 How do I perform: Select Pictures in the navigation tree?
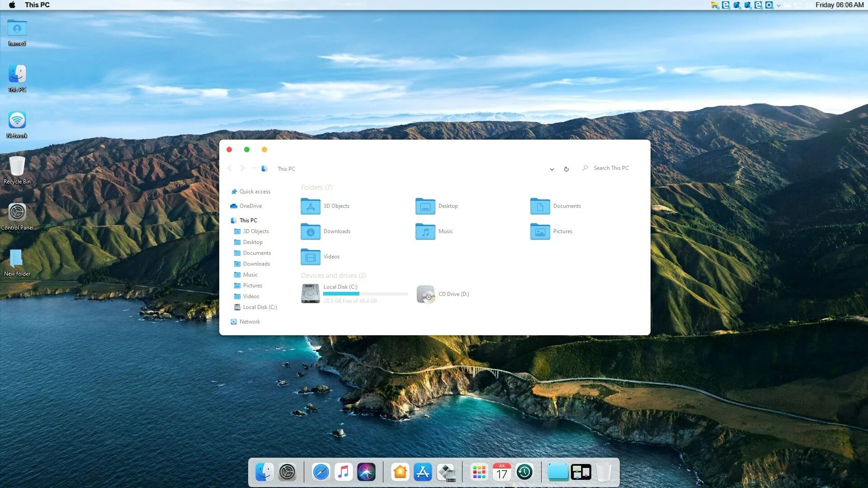pos(252,286)
